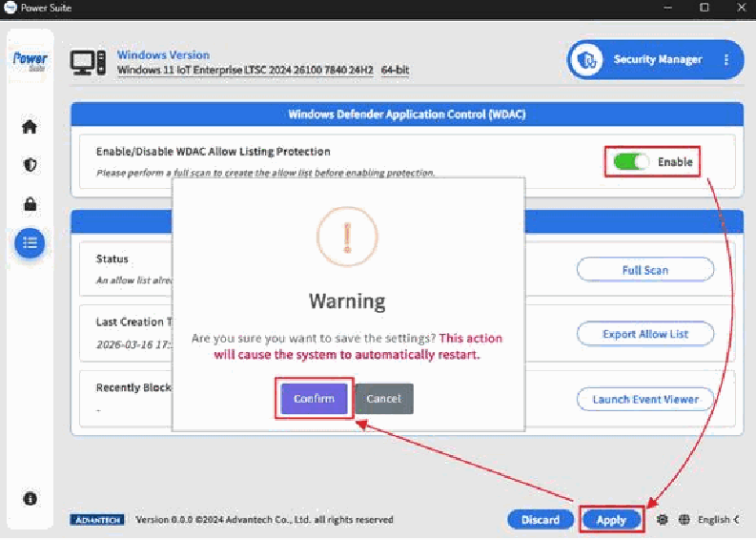Discard the settings changes

[540, 520]
